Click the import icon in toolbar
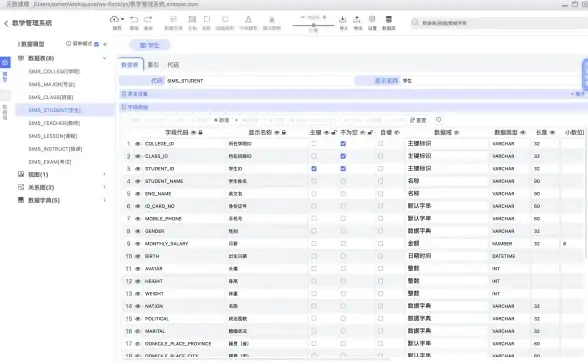Image resolution: width=588 pixels, height=363 pixels. (343, 19)
